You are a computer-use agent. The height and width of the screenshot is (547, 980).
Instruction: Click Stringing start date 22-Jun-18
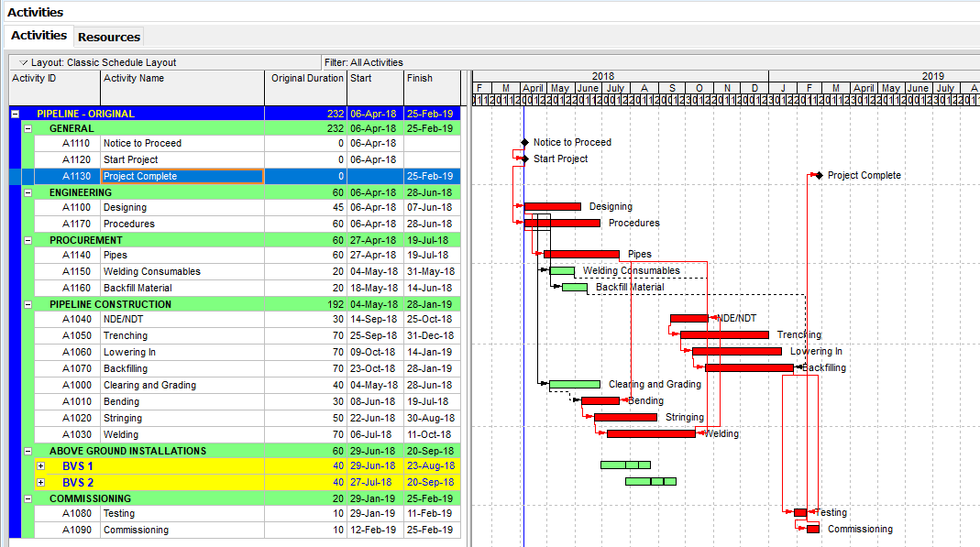[373, 419]
